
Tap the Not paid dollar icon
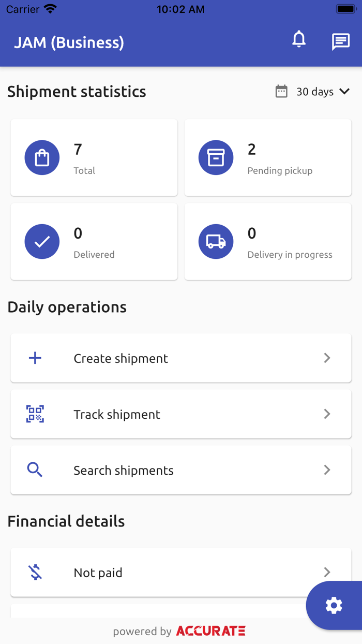(x=35, y=572)
